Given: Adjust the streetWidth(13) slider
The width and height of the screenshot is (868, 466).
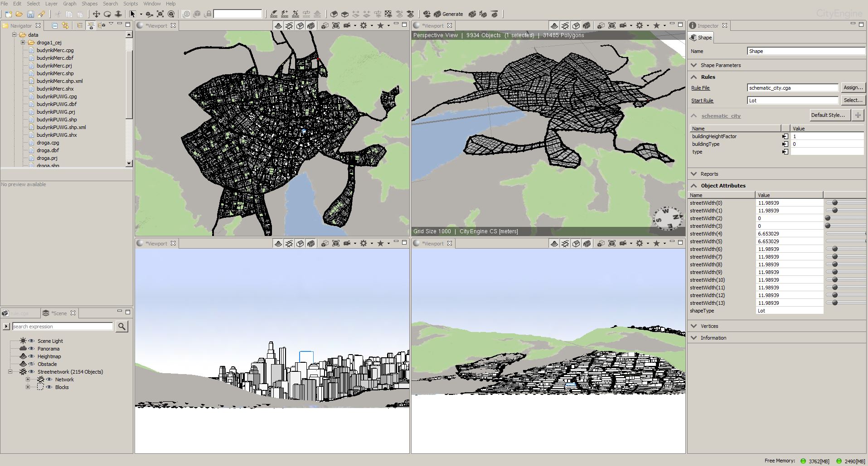Looking at the screenshot, I should pos(835,303).
